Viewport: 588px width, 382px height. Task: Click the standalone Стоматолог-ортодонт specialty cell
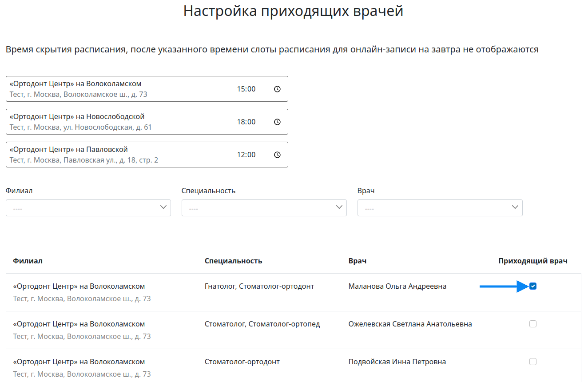tap(242, 362)
